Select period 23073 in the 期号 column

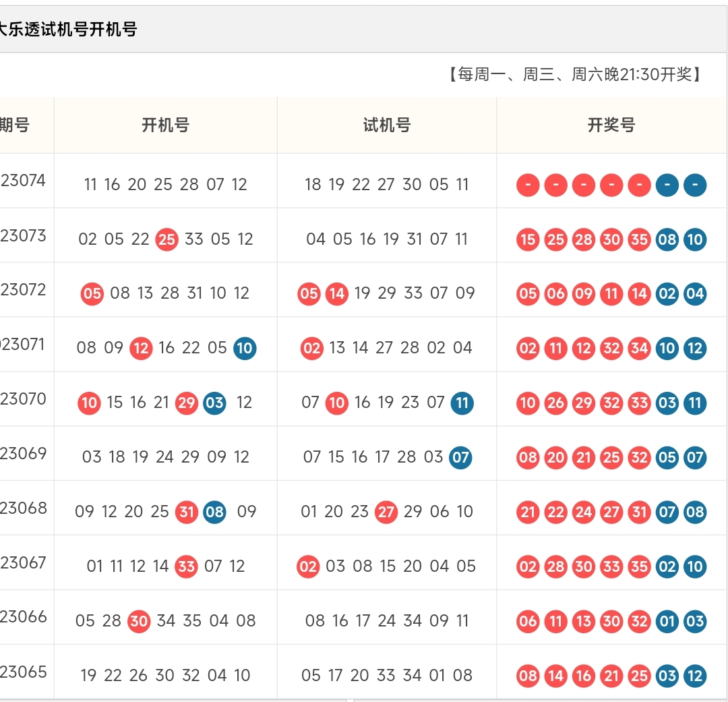(23, 235)
